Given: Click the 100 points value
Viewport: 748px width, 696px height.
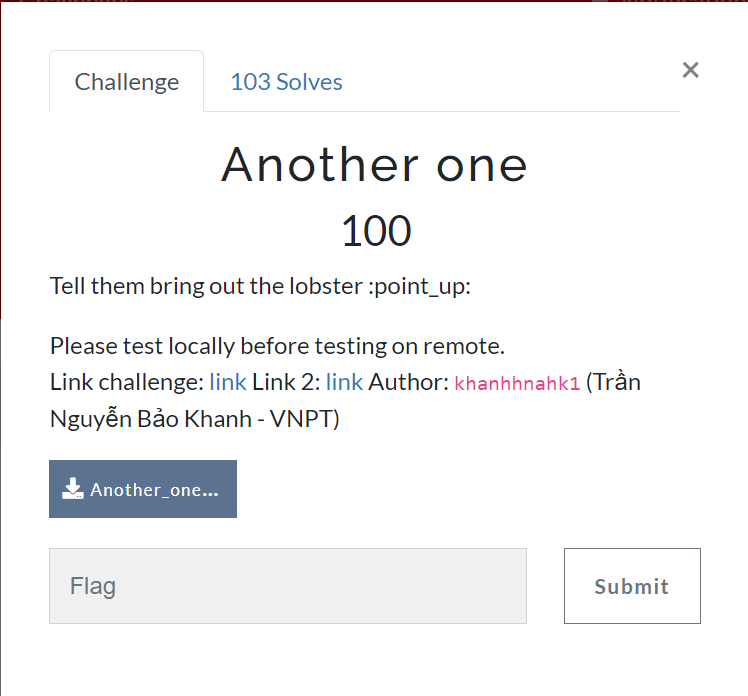Looking at the screenshot, I should pyautogui.click(x=376, y=231).
